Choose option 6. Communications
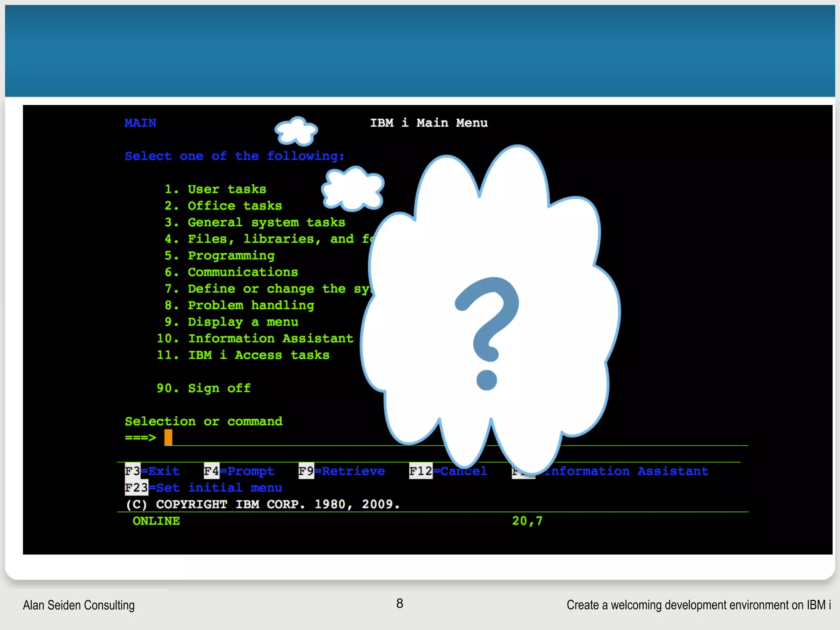Image resolution: width=840 pixels, height=630 pixels. tap(231, 272)
